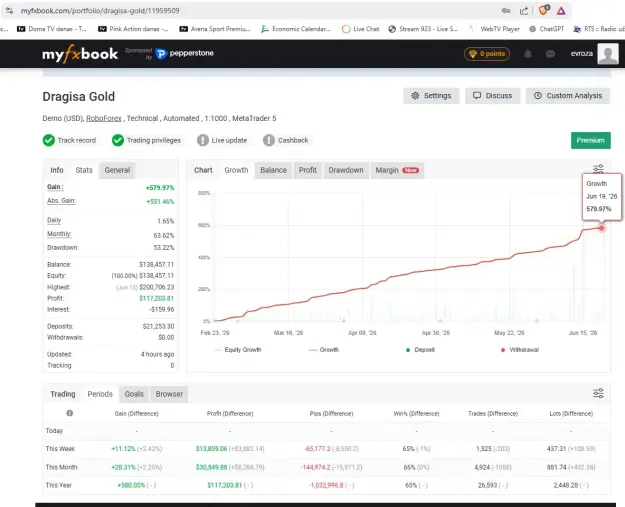This screenshot has width=625, height=507.
Task: Click the Brave rewards triangle icon
Action: pyautogui.click(x=561, y=11)
